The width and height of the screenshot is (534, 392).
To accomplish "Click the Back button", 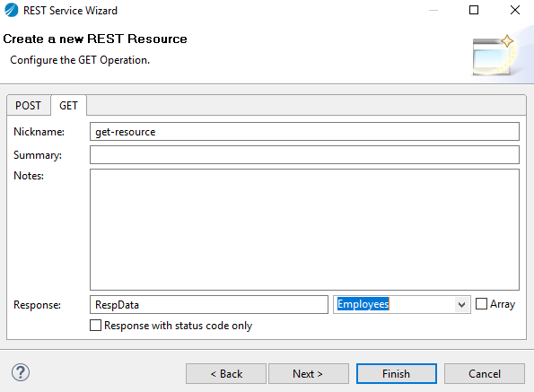I will [226, 374].
